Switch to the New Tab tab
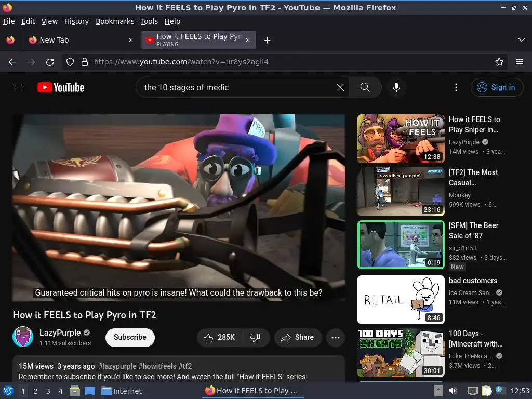 point(79,40)
